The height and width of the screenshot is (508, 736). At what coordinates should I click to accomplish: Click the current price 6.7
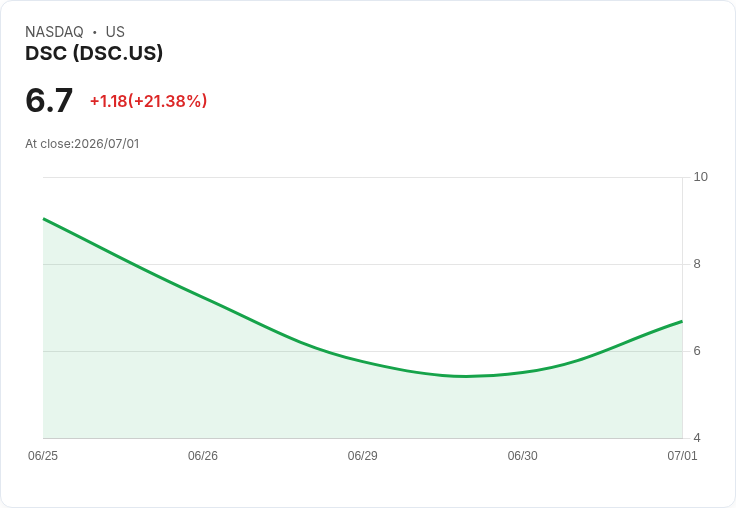click(x=49, y=100)
